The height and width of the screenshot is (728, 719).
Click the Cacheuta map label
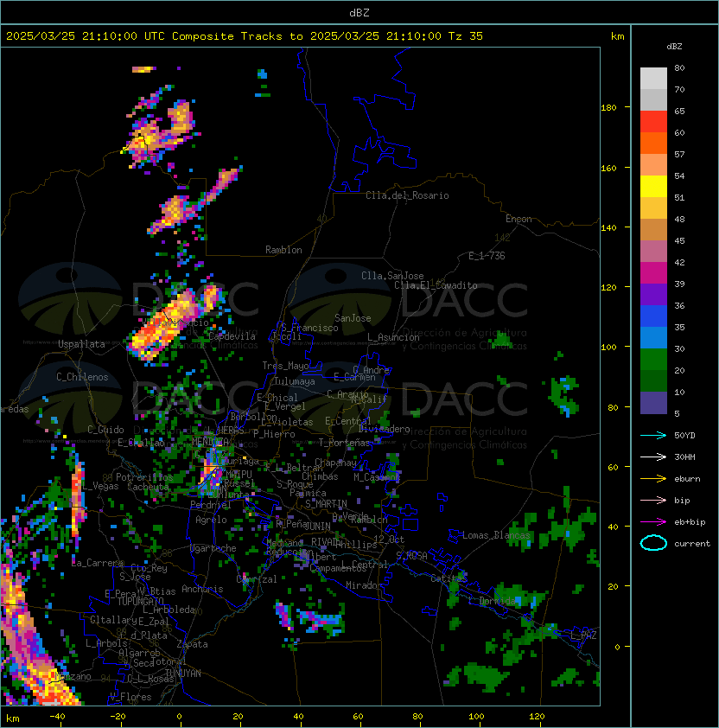click(x=148, y=487)
